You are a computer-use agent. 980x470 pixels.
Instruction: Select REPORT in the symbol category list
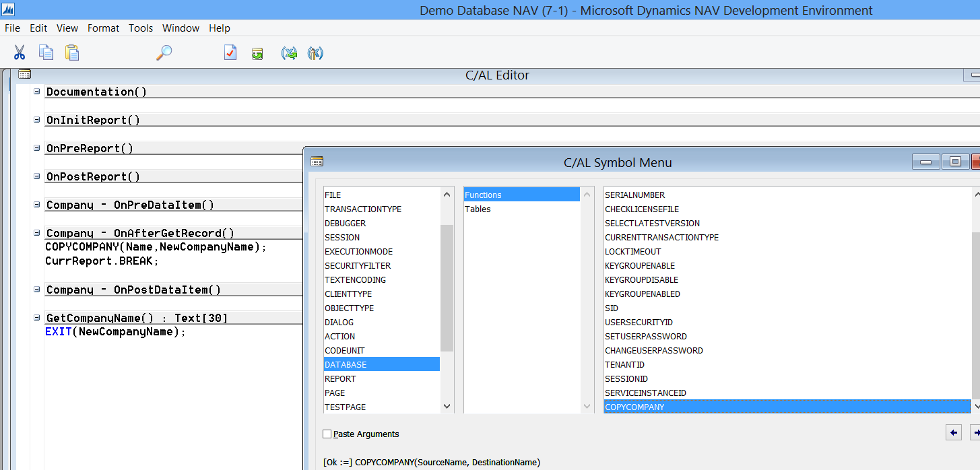point(340,379)
